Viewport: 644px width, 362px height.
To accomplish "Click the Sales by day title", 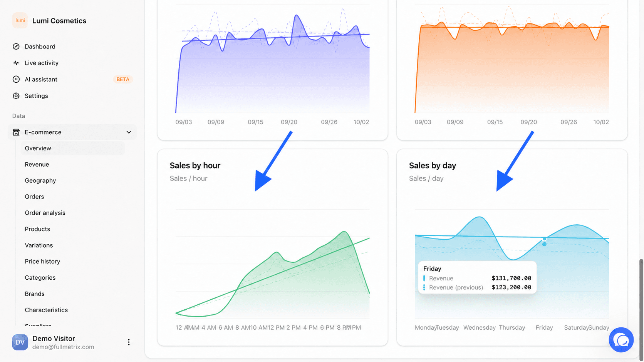I will pos(433,165).
